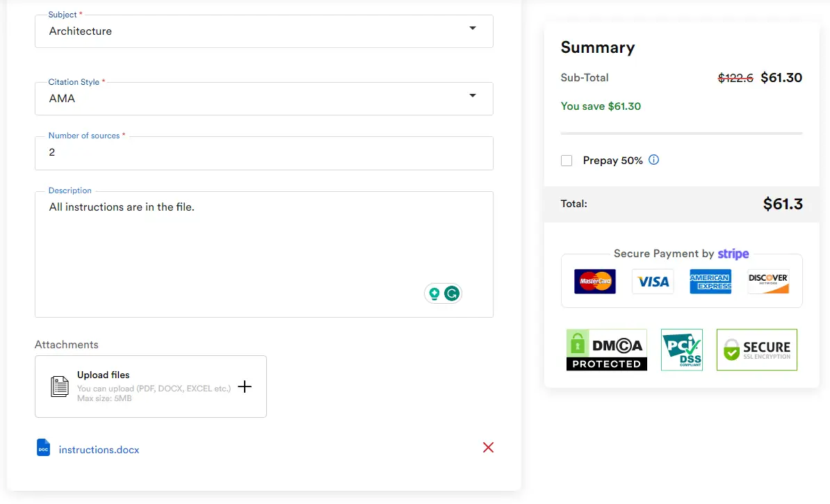Click the green lightbulb suggestion icon
Viewport: 830px width, 504px height.
click(434, 293)
